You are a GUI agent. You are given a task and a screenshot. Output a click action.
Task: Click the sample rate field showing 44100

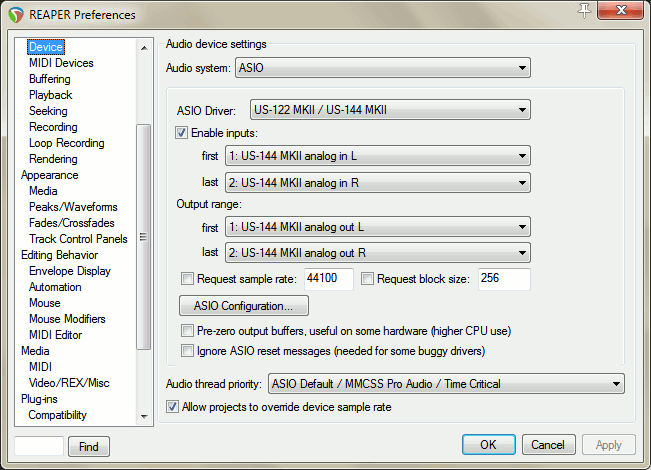[x=329, y=279]
